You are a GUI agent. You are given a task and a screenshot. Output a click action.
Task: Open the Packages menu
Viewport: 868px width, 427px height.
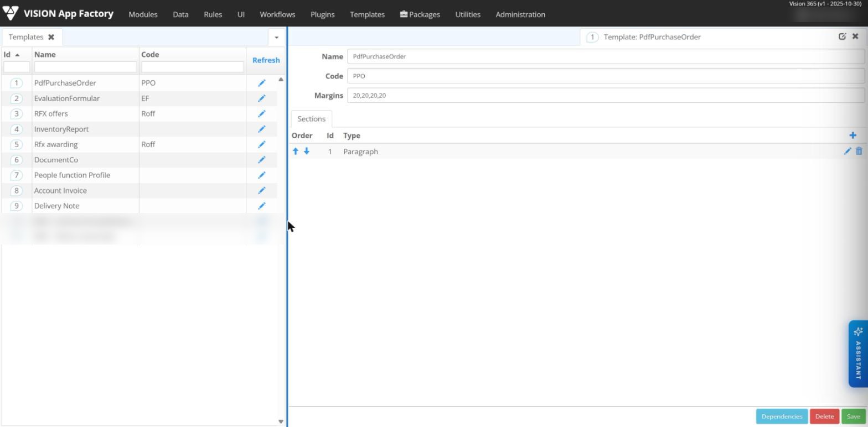coord(420,14)
